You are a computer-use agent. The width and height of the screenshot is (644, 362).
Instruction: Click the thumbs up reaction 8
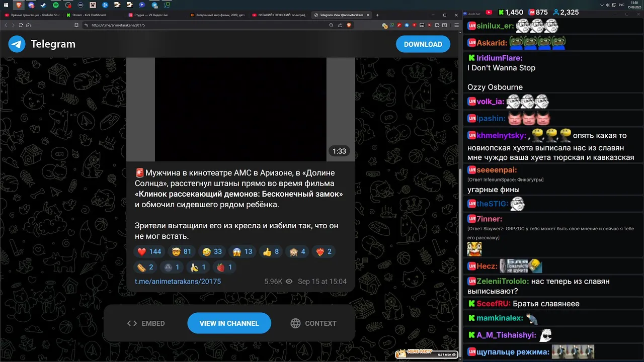(271, 251)
